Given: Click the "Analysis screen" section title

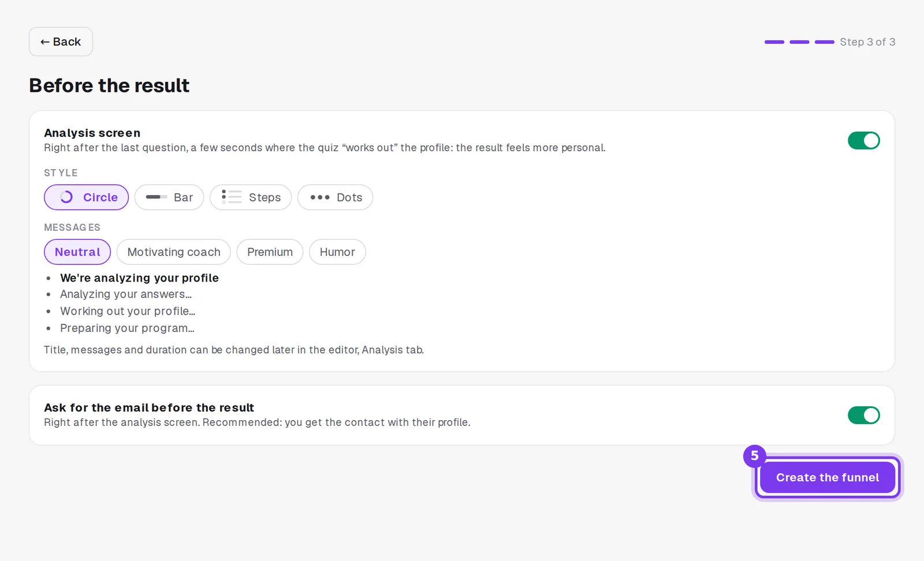Looking at the screenshot, I should click(92, 133).
